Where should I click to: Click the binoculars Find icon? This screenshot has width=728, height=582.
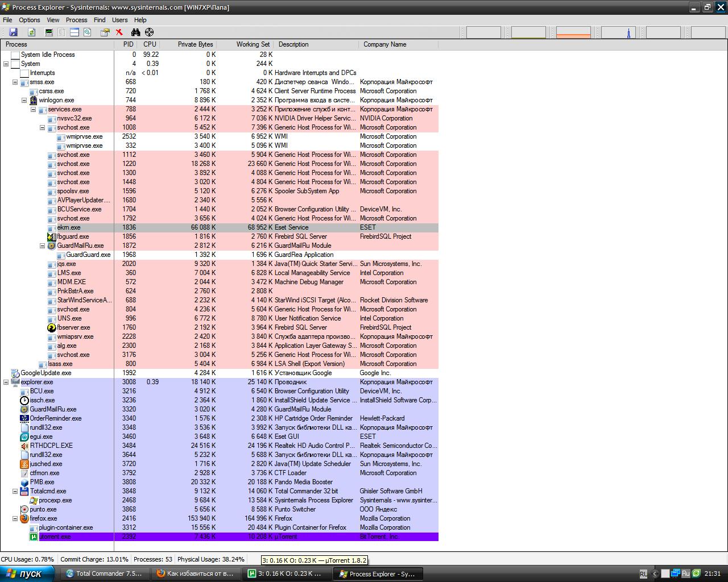[x=135, y=32]
